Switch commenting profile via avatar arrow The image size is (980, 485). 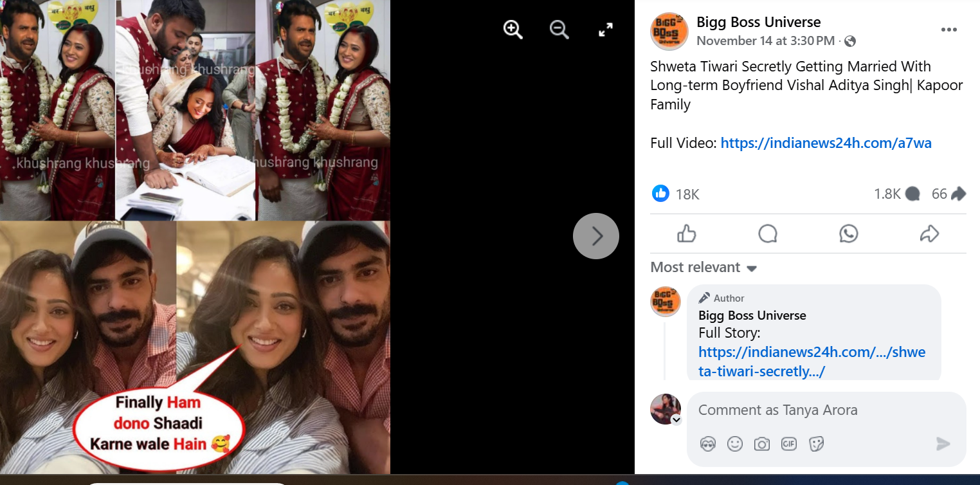676,420
